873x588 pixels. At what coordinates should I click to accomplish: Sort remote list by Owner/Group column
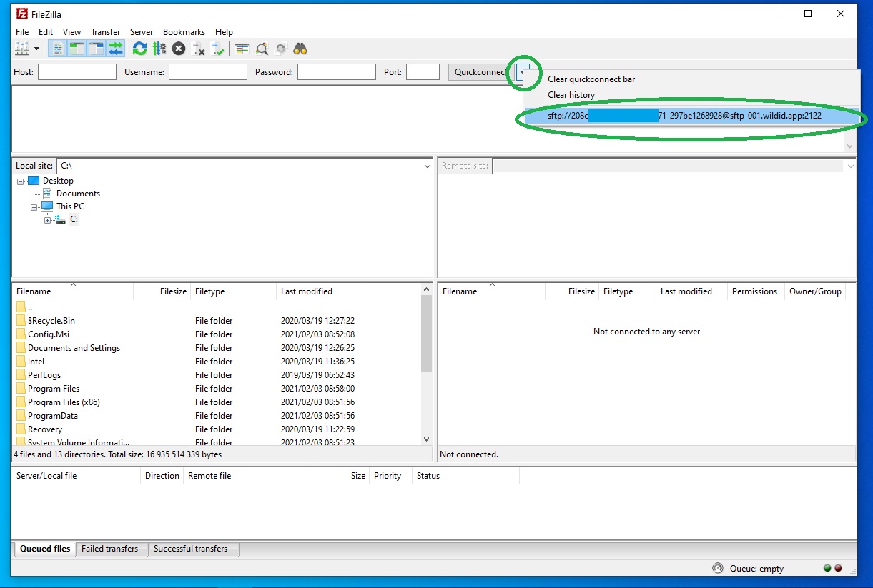815,291
